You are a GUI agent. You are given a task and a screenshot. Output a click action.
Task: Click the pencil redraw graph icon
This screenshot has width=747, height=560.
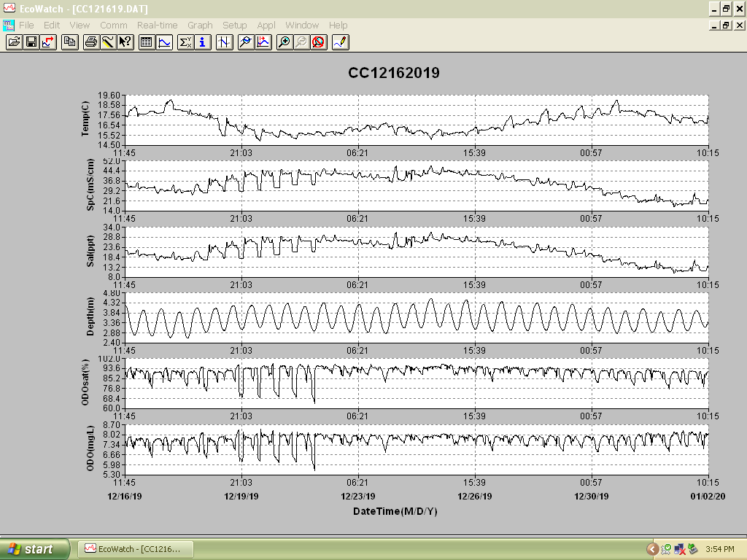click(341, 42)
